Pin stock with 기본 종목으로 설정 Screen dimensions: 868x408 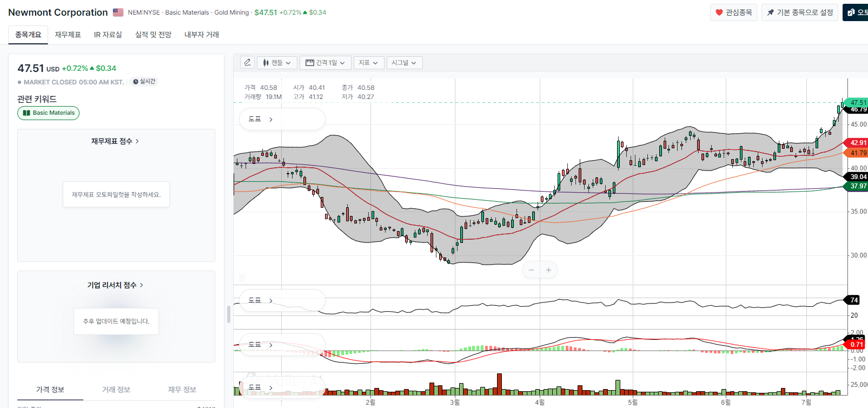[800, 12]
